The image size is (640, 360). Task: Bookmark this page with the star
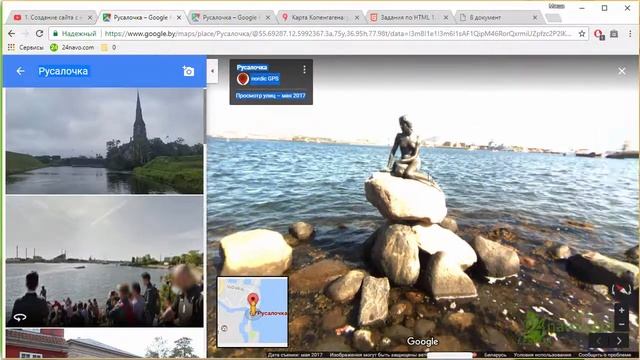582,33
